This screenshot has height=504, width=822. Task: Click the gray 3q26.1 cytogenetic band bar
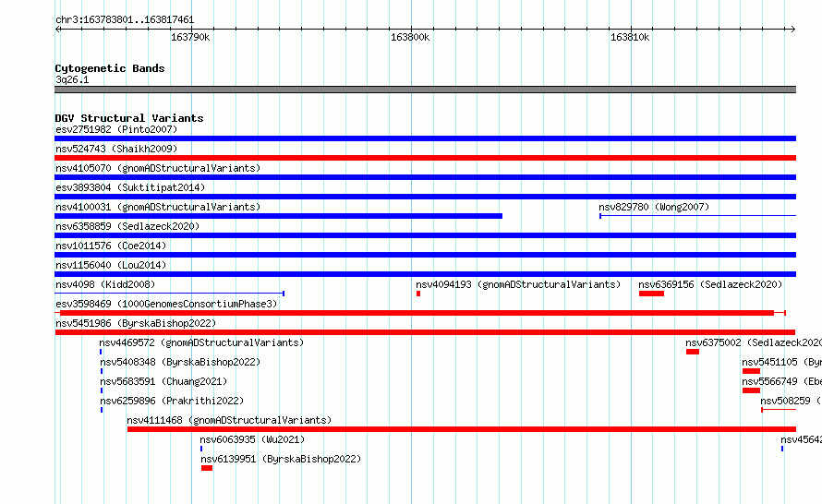(x=425, y=90)
